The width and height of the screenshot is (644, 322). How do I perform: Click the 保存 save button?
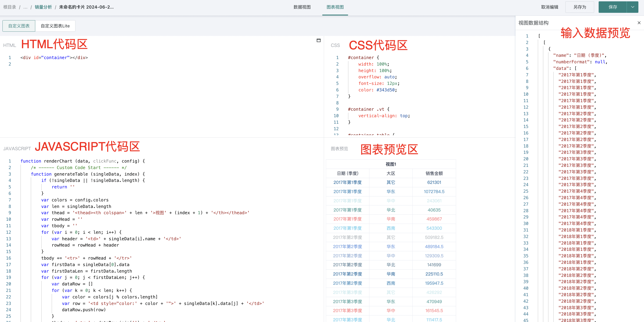pos(613,7)
